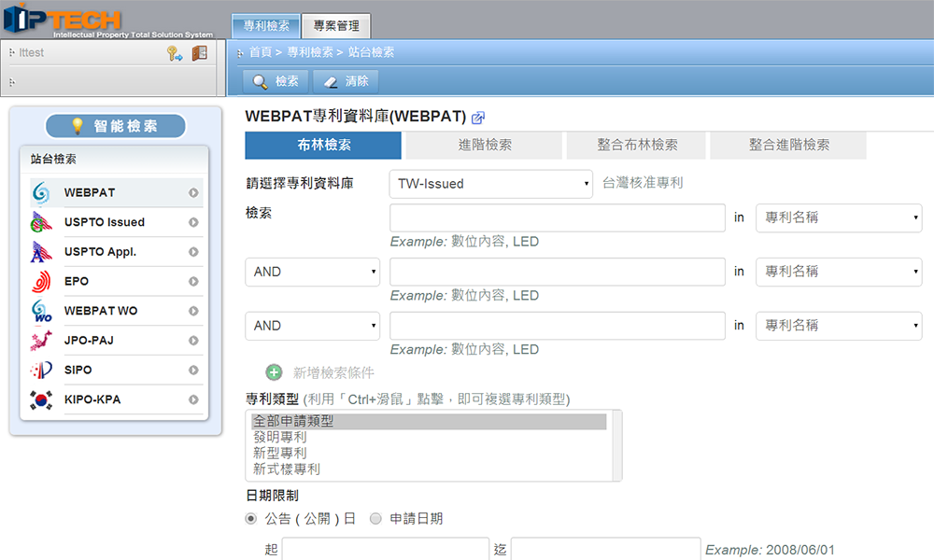
Task: Click arrow icon on JPO-PAJ row
Action: pos(193,341)
